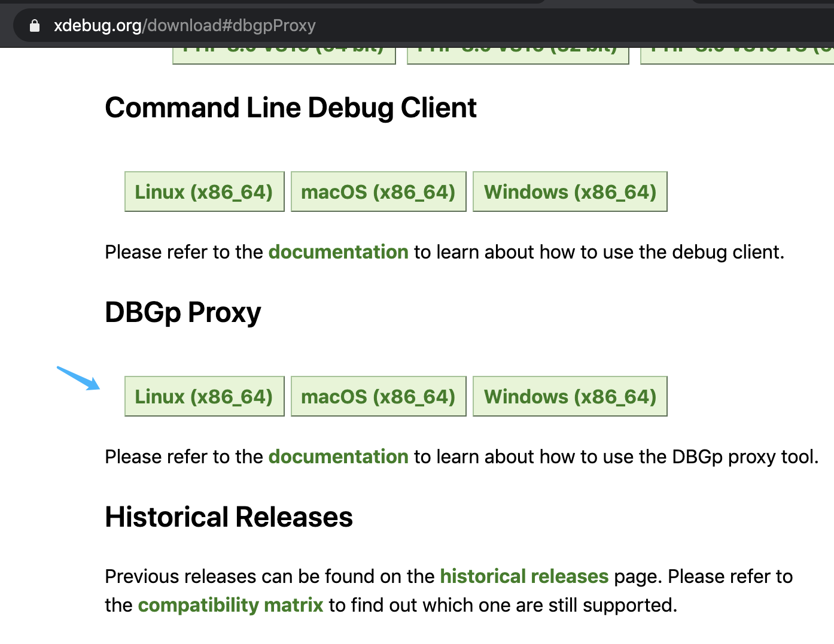The width and height of the screenshot is (834, 644).
Task: Click the DBGp Proxy section heading
Action: [182, 312]
